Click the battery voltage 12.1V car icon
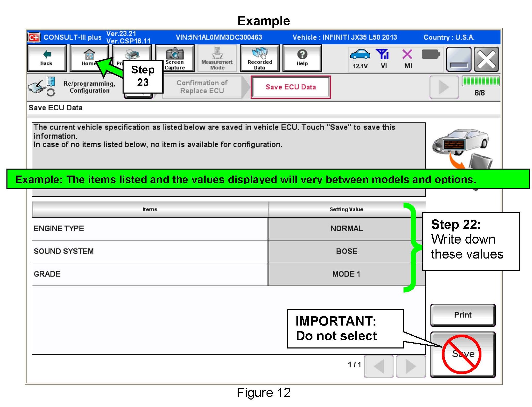 click(360, 59)
